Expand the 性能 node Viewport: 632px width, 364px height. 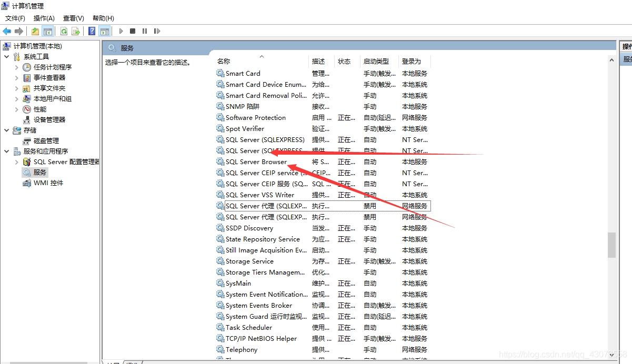[17, 109]
